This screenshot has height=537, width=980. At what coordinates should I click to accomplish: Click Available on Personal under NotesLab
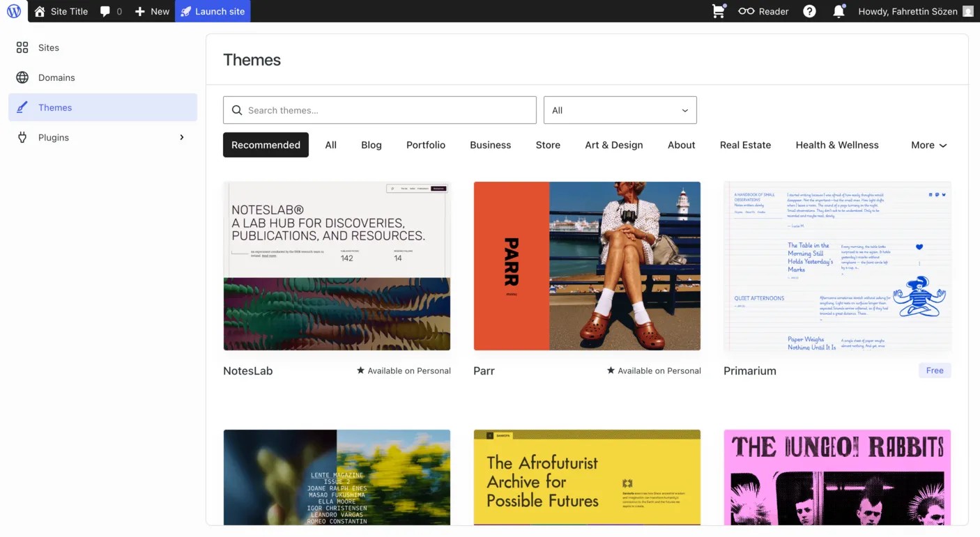pos(403,371)
